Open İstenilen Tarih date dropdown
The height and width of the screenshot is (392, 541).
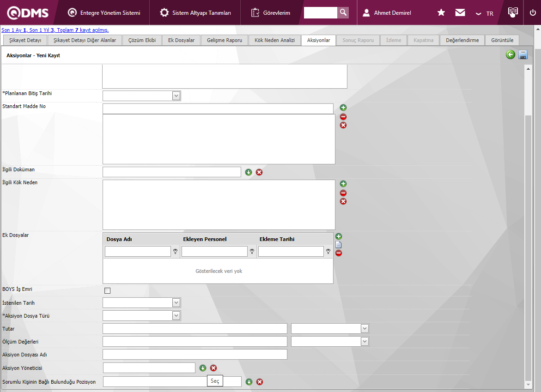[x=176, y=303]
